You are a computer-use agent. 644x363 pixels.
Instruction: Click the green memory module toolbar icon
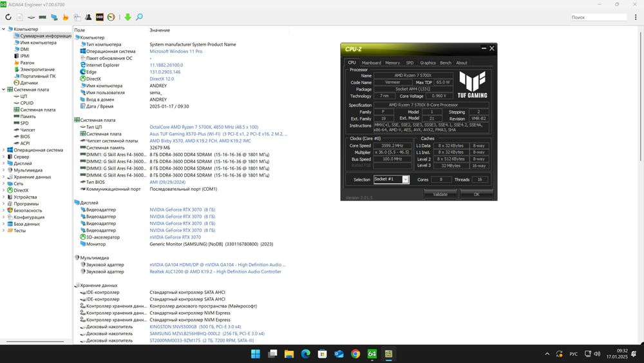43,17
